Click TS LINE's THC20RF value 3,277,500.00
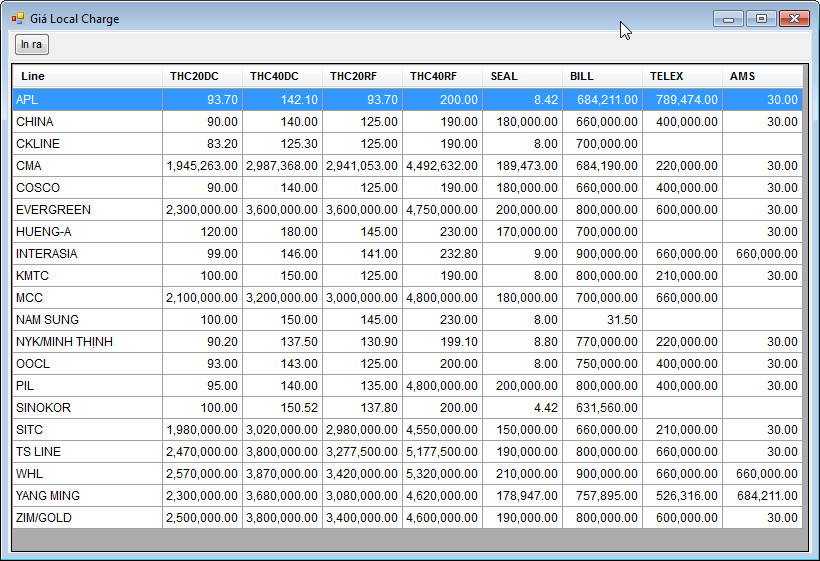The image size is (820, 561). coord(362,452)
